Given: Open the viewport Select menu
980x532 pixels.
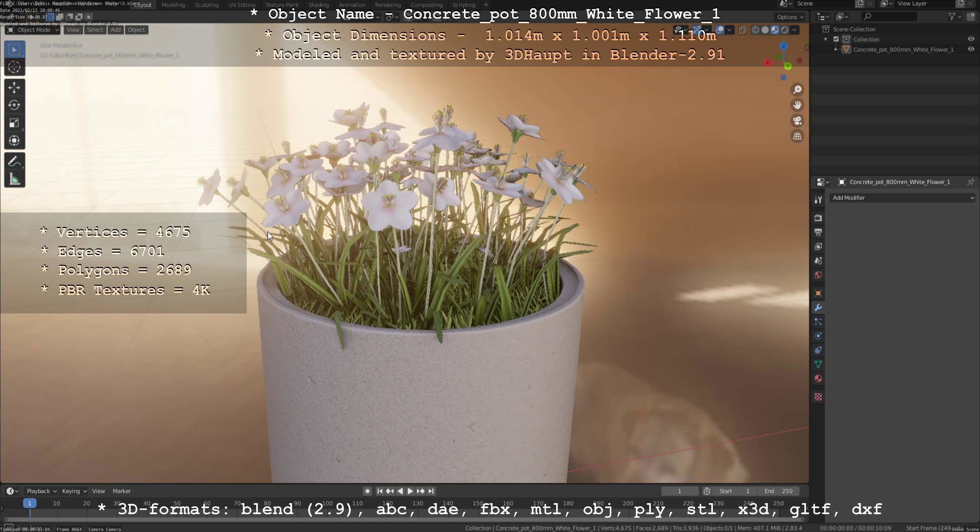Looking at the screenshot, I should click(x=95, y=30).
